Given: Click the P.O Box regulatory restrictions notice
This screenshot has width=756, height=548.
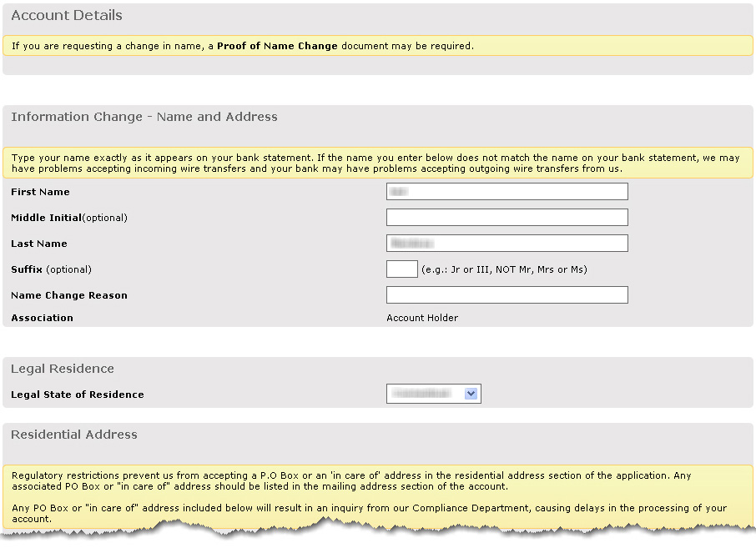Looking at the screenshot, I should pyautogui.click(x=351, y=480).
